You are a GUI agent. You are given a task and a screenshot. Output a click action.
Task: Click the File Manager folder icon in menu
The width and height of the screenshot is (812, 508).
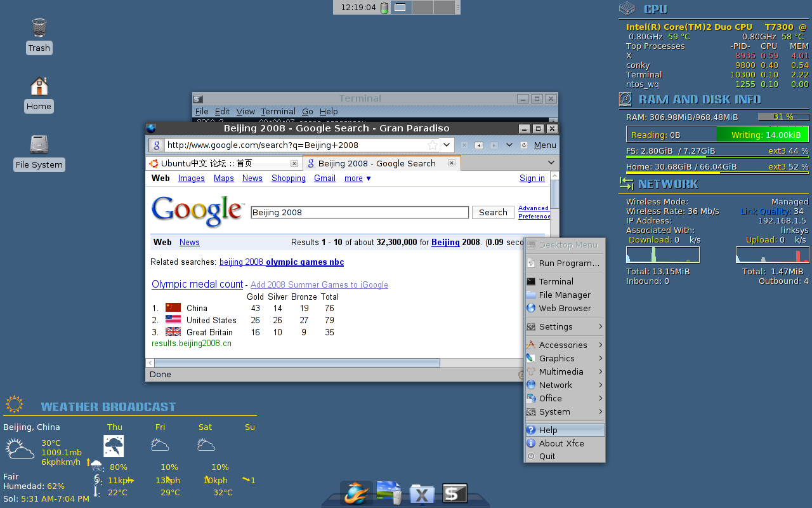(532, 295)
